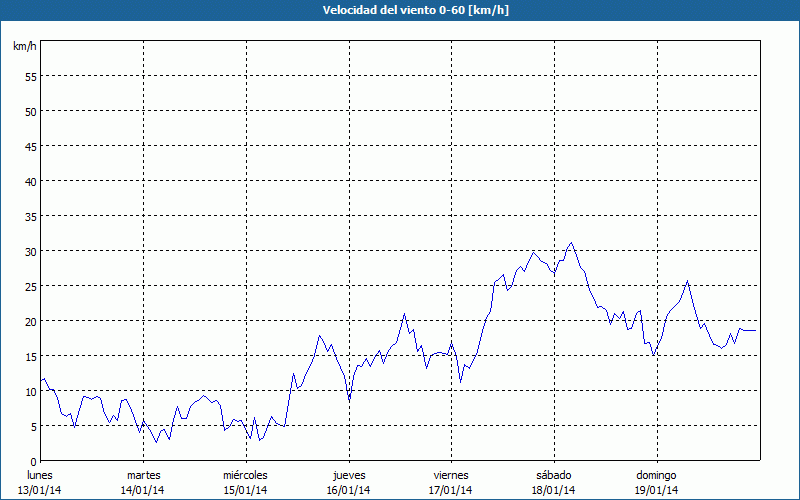Choose the "miércoles 15/01/14" date label
800x500 pixels.
246,482
